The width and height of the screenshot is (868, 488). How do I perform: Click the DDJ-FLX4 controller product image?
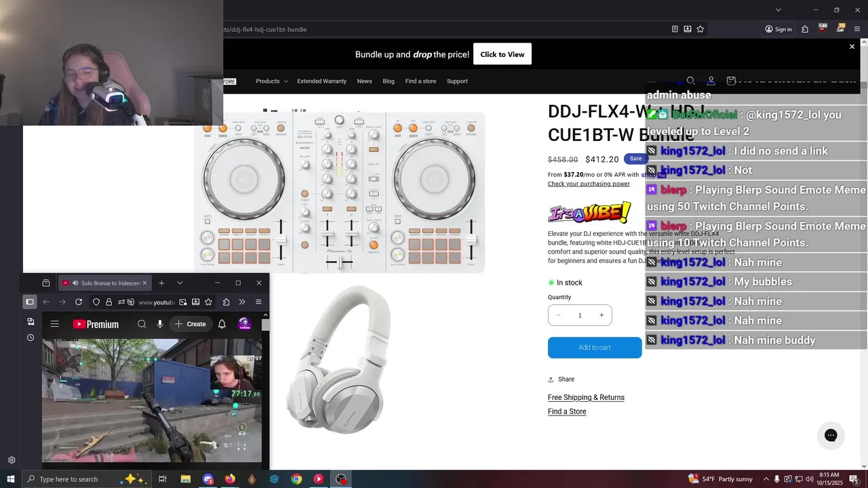click(x=339, y=192)
